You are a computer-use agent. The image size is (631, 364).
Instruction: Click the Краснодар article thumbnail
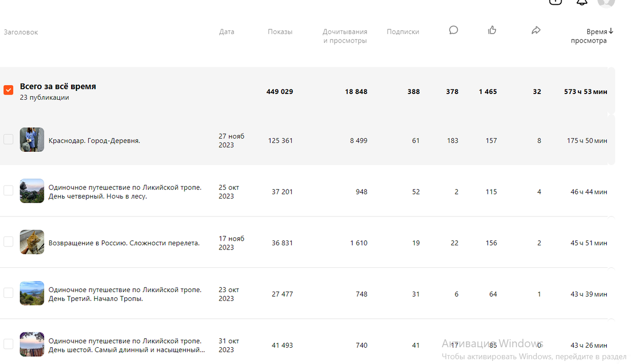click(32, 140)
